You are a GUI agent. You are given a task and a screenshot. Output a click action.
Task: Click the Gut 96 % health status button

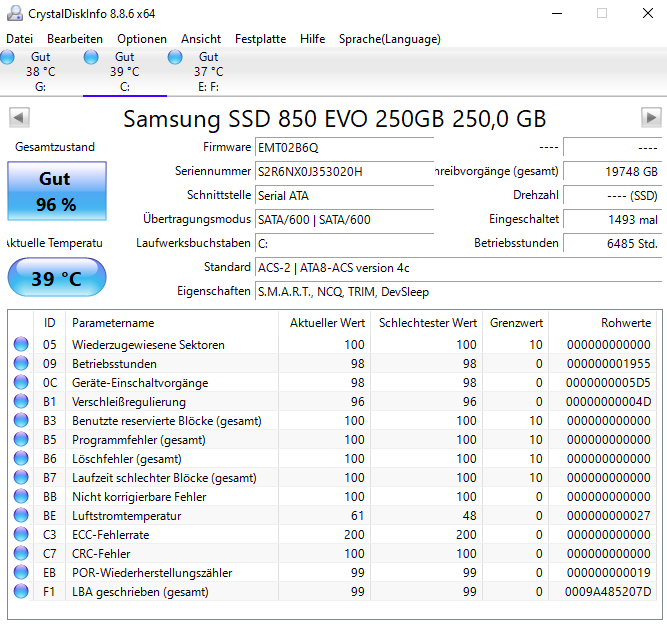57,191
